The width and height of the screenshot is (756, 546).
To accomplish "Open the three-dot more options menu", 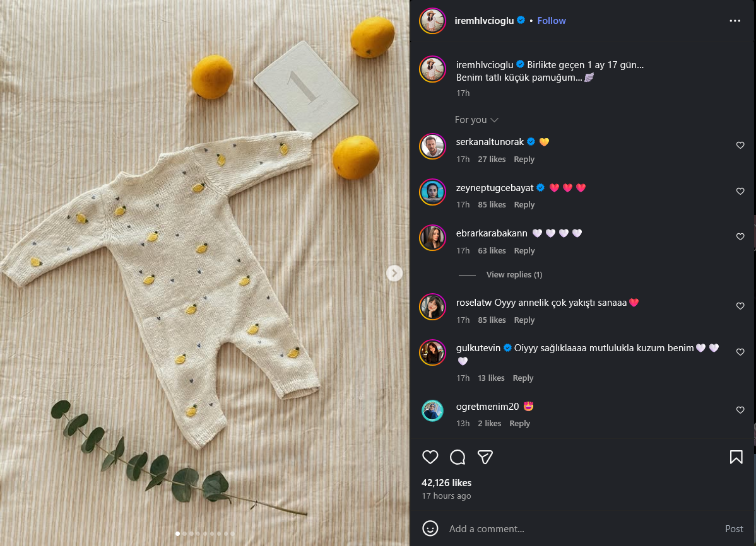I will (x=735, y=21).
